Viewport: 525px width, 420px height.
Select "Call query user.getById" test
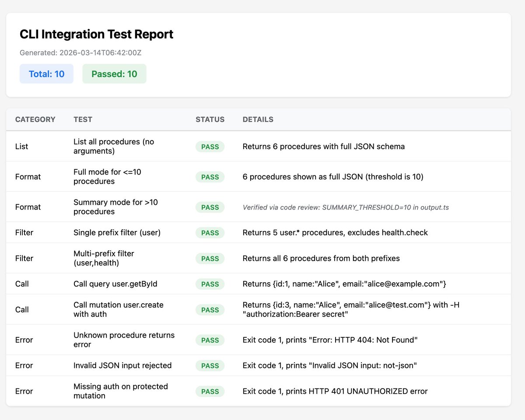115,284
